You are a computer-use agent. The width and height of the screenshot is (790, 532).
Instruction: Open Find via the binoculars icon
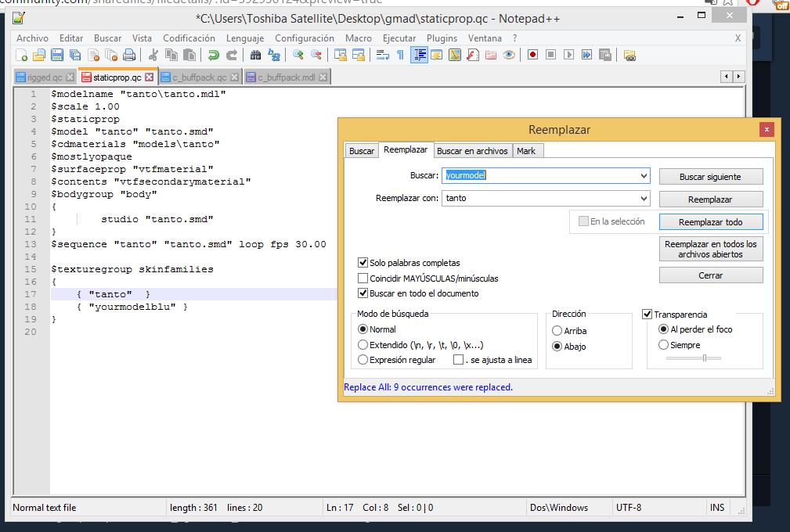coord(255,55)
